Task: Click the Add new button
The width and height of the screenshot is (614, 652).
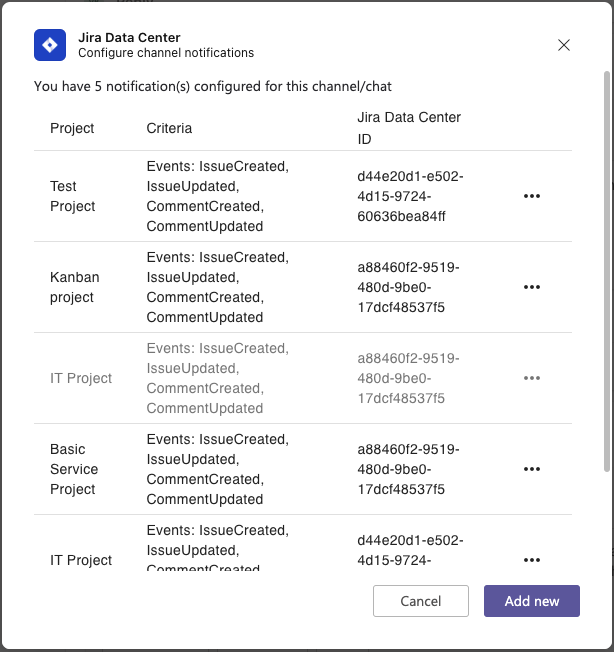Action: 532,601
